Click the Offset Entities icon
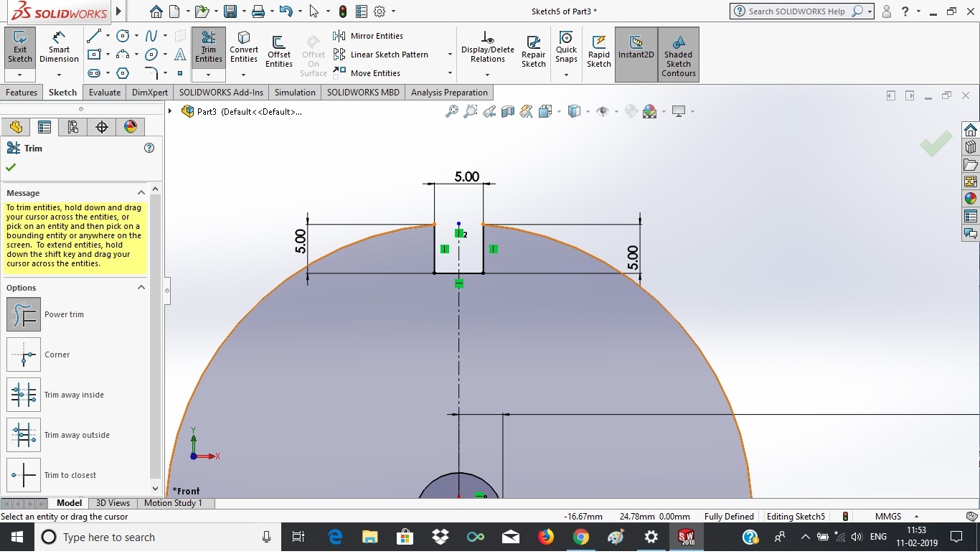The height and width of the screenshot is (554, 980). coord(278,52)
